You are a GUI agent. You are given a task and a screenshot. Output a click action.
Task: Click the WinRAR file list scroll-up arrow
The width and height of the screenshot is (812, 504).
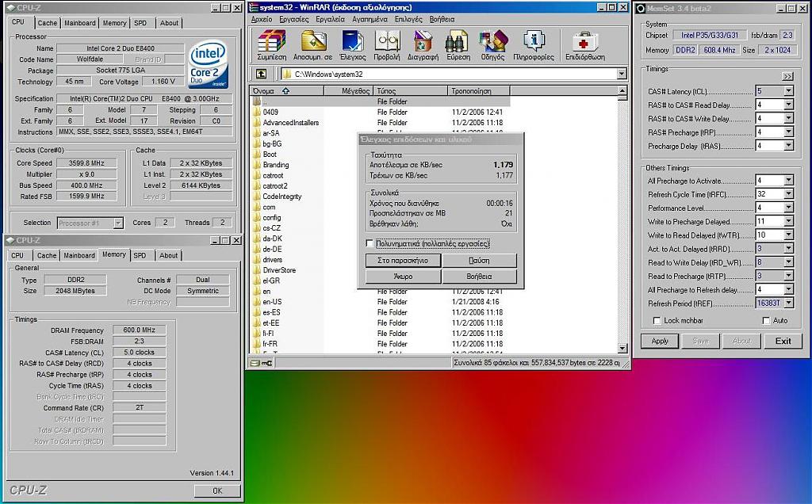click(x=622, y=91)
